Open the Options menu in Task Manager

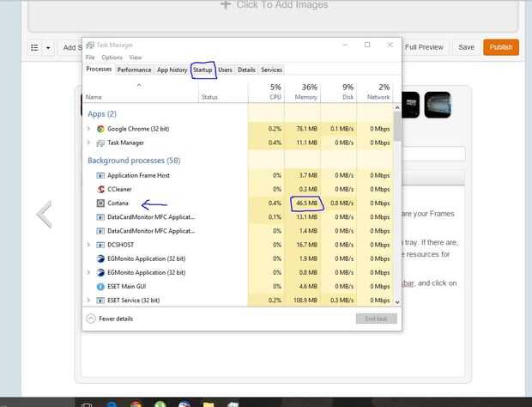[112, 58]
